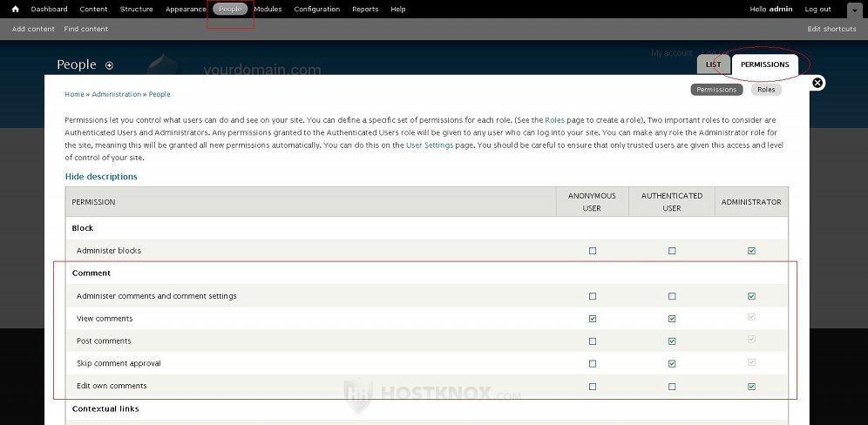The width and height of the screenshot is (868, 425).
Task: Click the My account link behind overlay
Action: [672, 52]
